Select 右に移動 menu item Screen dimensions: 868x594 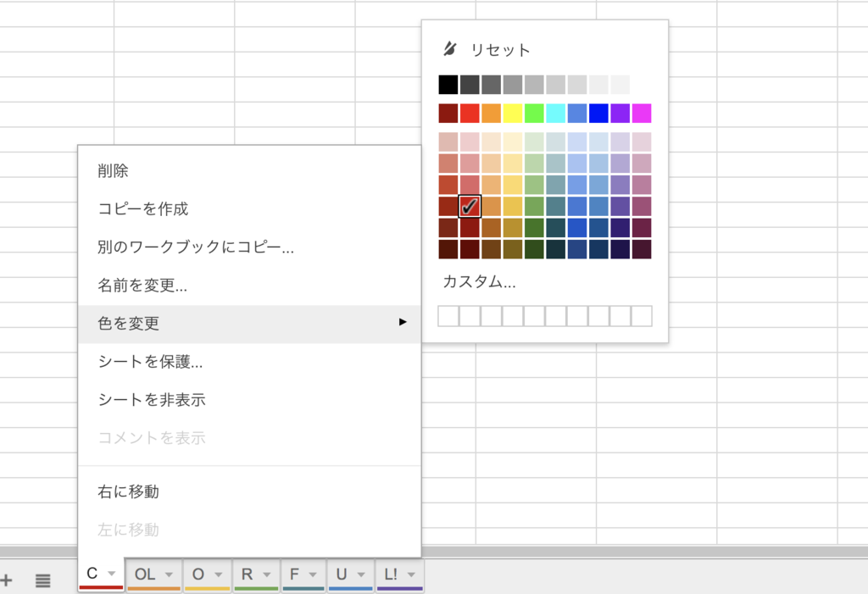(x=249, y=491)
